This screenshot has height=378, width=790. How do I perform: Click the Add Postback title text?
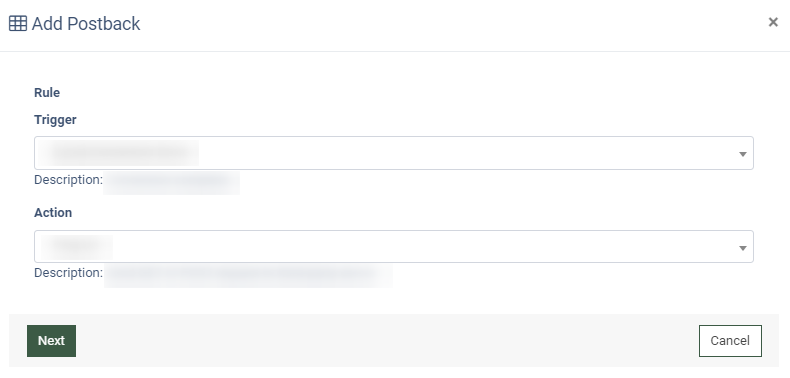pyautogui.click(x=86, y=24)
